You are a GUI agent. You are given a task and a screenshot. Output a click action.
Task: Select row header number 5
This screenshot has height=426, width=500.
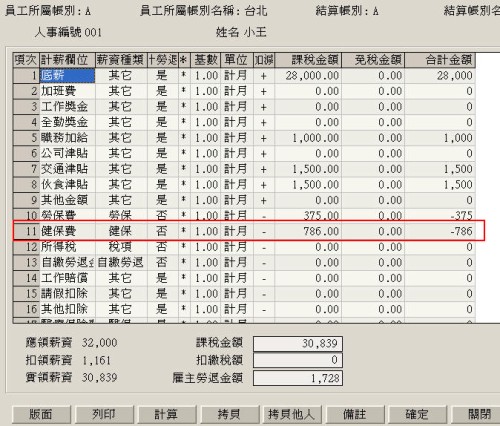26,138
